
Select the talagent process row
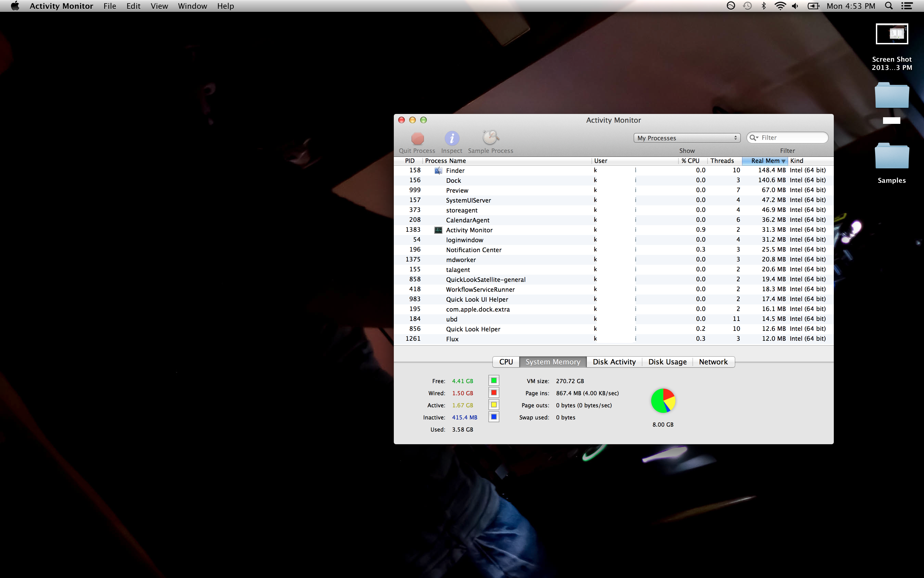pyautogui.click(x=613, y=270)
